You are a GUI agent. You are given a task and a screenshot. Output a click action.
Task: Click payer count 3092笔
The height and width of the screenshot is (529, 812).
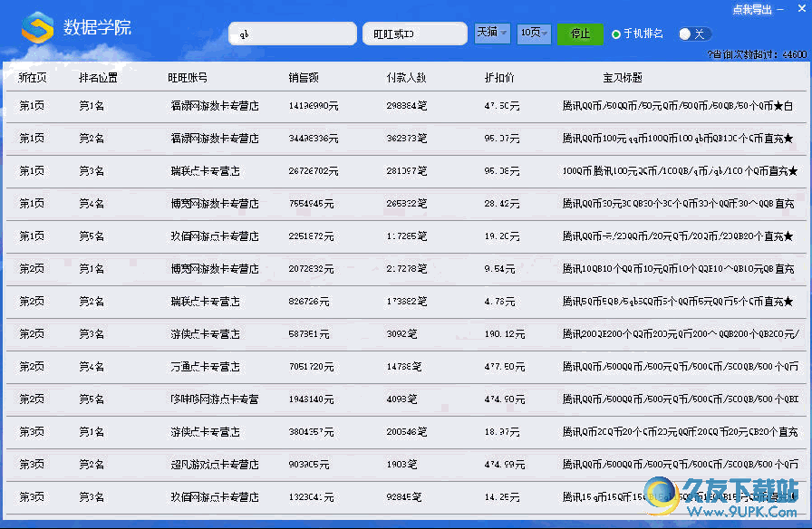point(401,334)
